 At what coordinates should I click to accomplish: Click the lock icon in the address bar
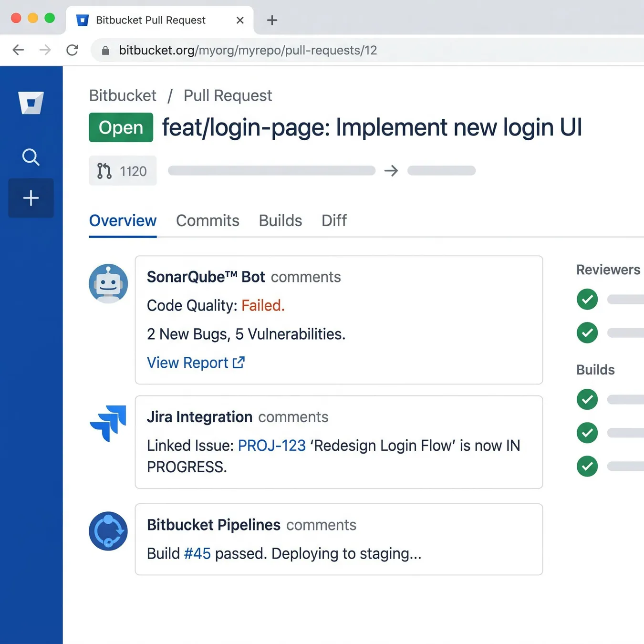click(105, 51)
